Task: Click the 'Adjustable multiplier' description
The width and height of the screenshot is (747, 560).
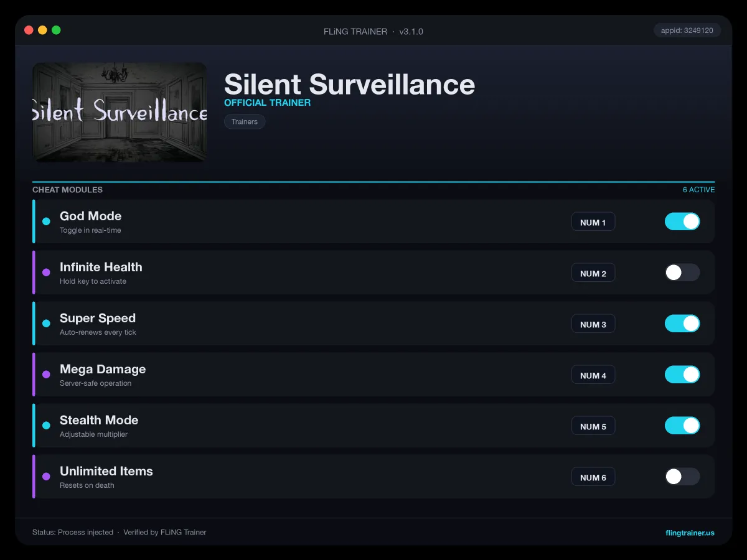Action: click(93, 434)
